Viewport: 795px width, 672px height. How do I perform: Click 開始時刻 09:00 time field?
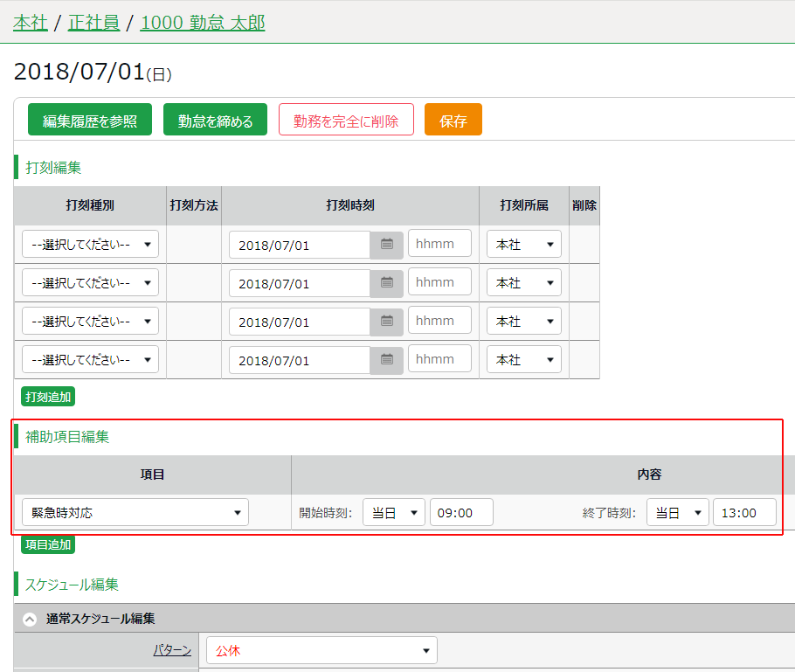point(461,512)
